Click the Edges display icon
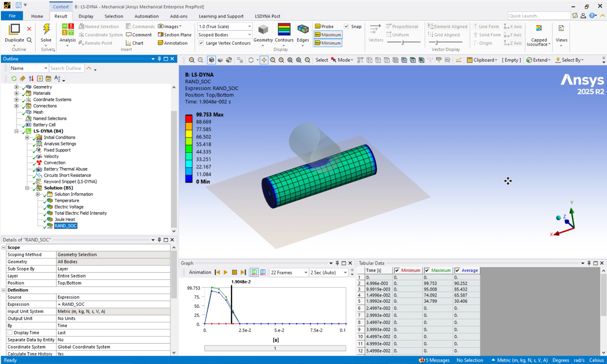The image size is (607, 364). 303,30
